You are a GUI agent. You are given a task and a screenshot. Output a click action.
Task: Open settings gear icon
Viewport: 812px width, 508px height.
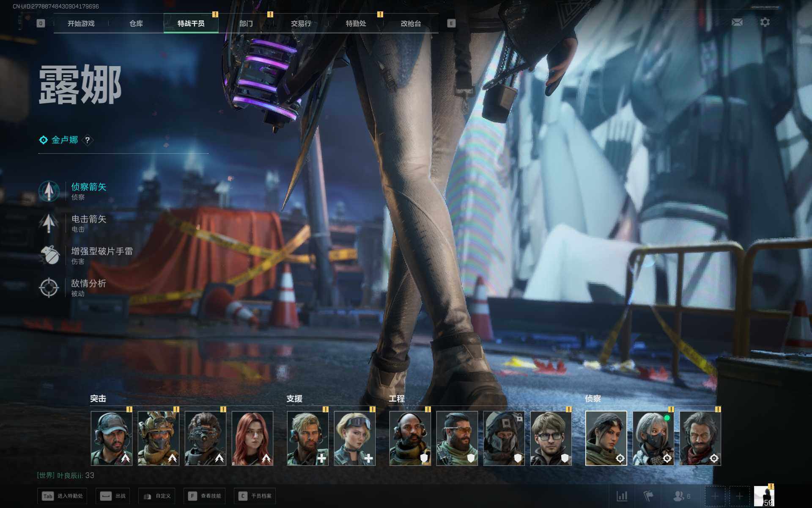pos(765,22)
